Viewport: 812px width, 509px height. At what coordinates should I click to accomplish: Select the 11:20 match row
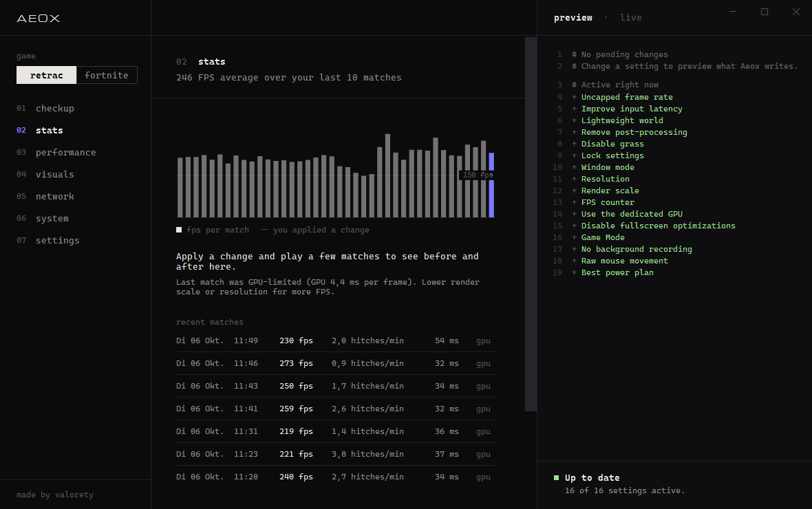click(336, 477)
